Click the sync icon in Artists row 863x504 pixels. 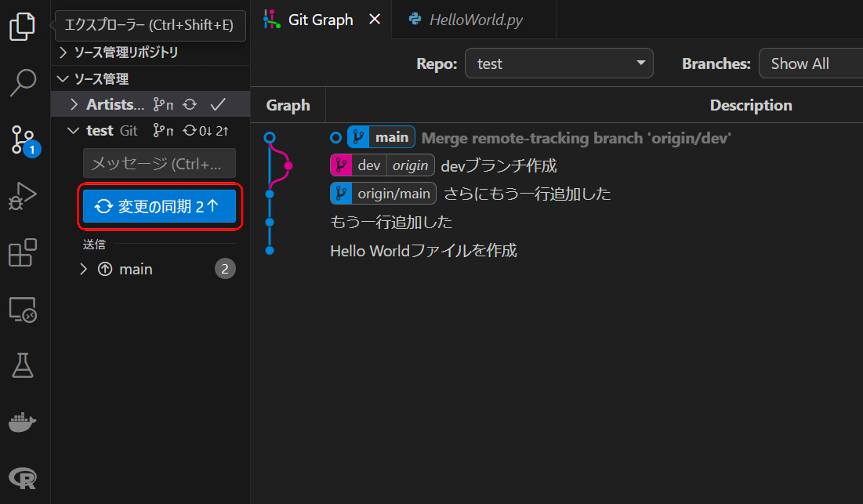pos(190,104)
